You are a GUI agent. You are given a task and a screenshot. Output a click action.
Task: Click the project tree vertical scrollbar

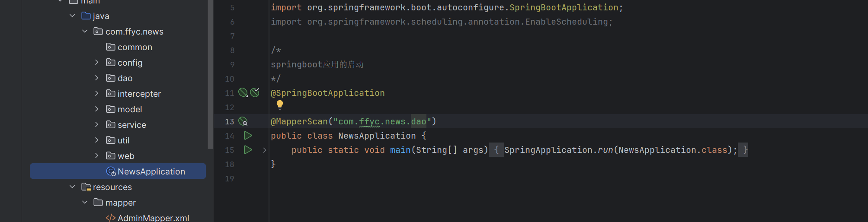click(x=211, y=74)
